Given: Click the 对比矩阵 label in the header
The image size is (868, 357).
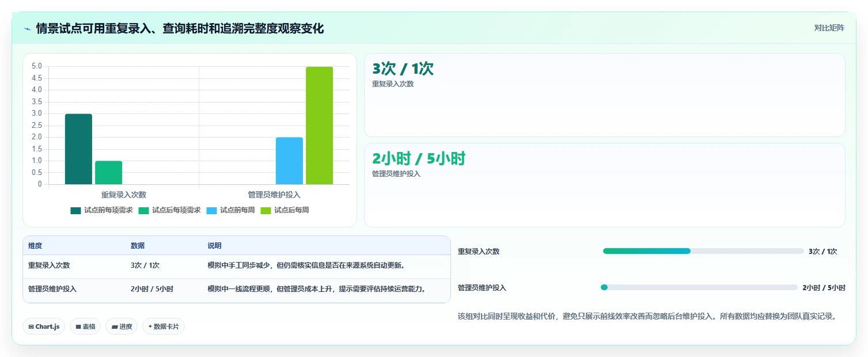Looking at the screenshot, I should [829, 28].
